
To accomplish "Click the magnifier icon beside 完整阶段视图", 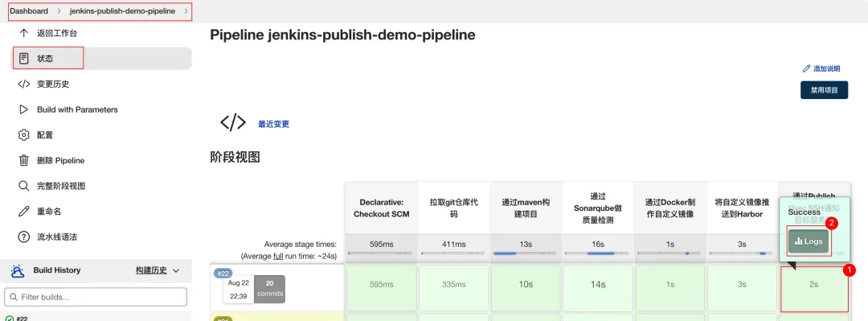I will 24,186.
